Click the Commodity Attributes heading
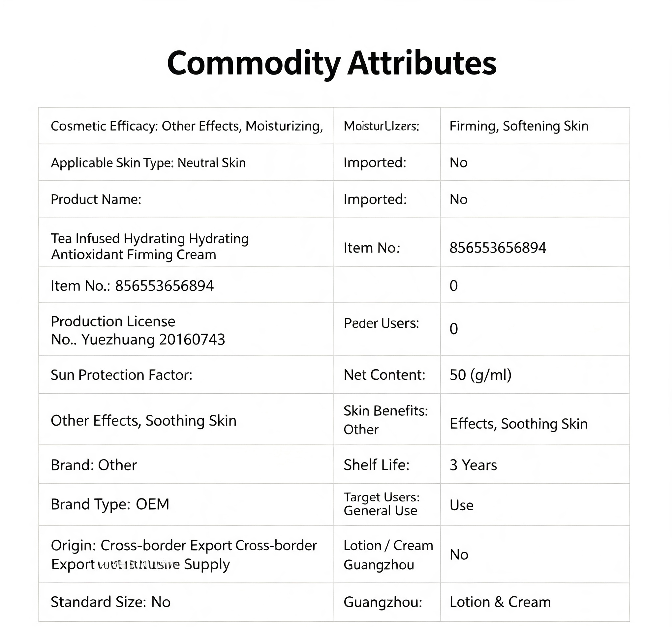672x627 pixels. click(332, 64)
